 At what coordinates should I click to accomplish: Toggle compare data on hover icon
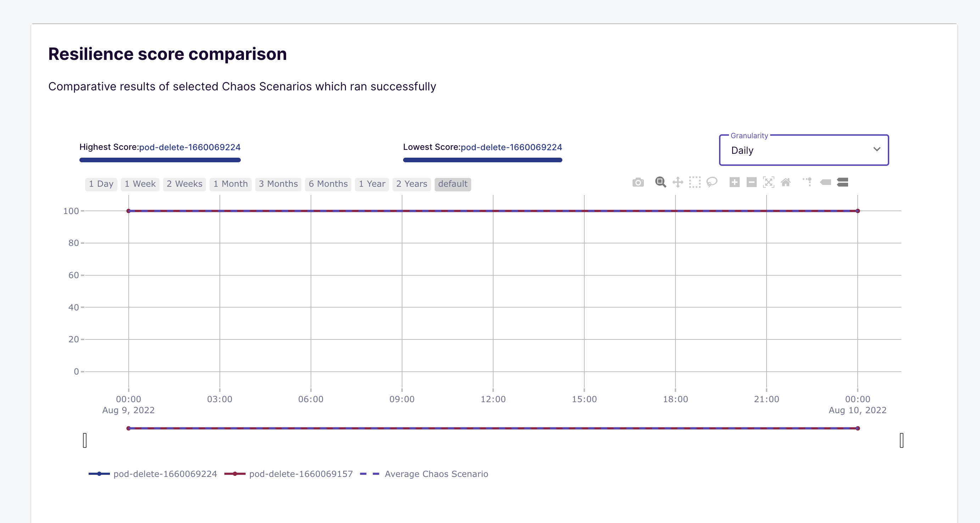point(843,182)
